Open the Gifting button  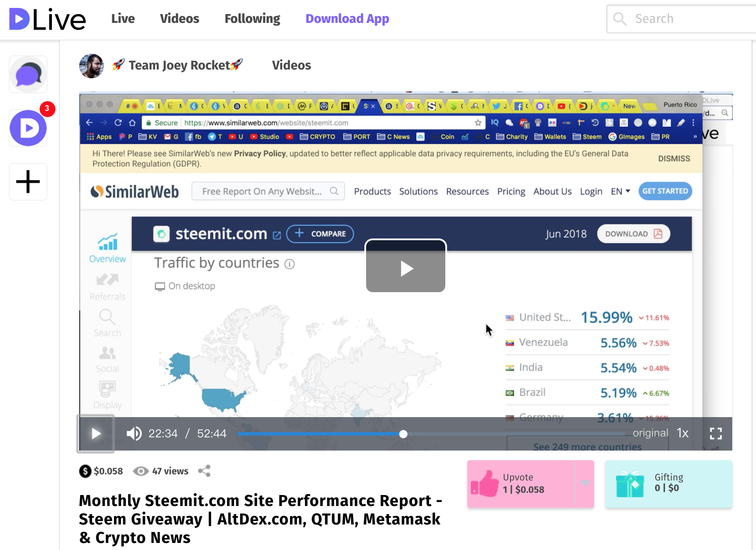tap(668, 484)
